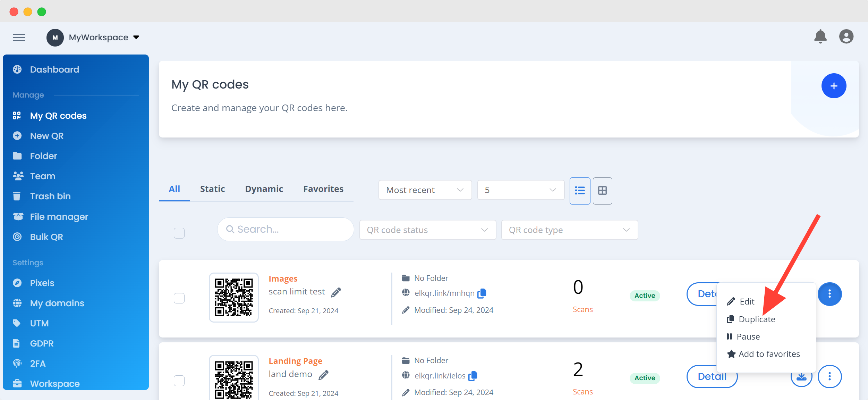Open the notification bell
Screen dimensions: 868x400
[820, 36]
